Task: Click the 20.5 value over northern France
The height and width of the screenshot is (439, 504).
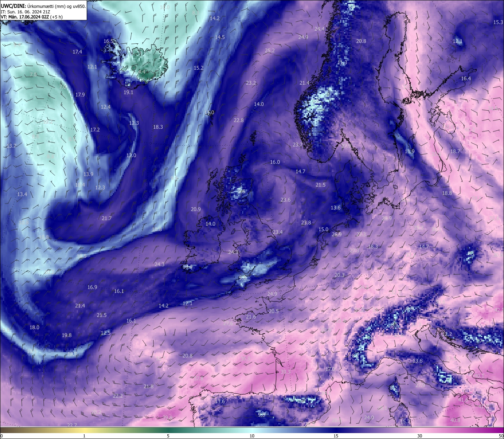Action: point(274,311)
